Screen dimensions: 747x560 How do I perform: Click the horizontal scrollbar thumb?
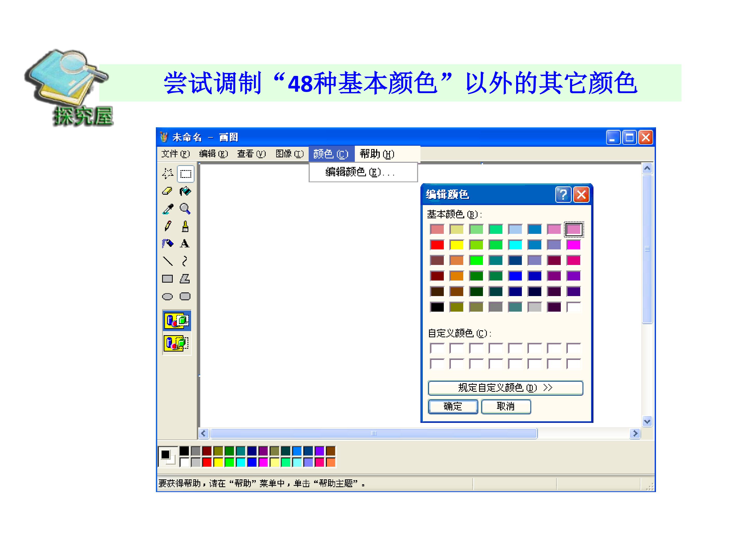[374, 433]
